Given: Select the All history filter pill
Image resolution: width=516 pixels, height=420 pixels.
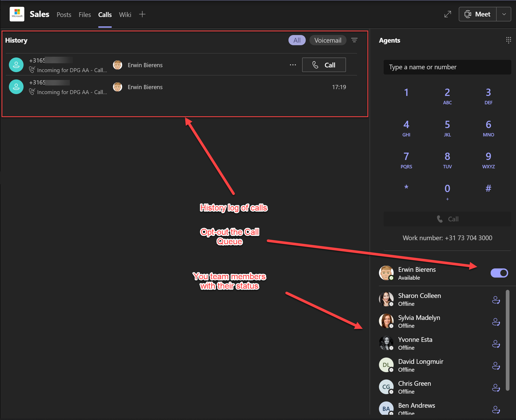Looking at the screenshot, I should click(297, 40).
